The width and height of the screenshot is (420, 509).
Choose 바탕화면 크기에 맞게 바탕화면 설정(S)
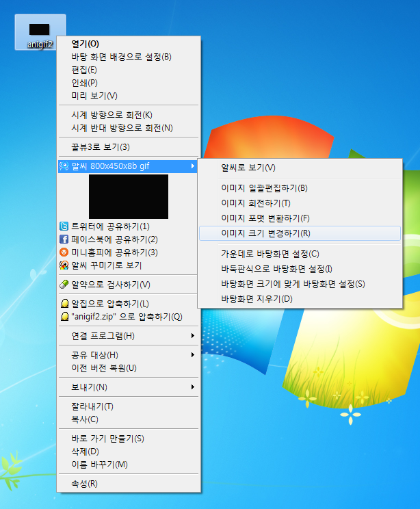(x=300, y=284)
